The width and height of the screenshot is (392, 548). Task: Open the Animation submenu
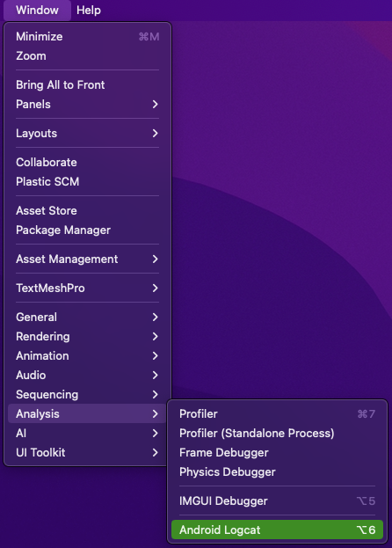click(87, 355)
